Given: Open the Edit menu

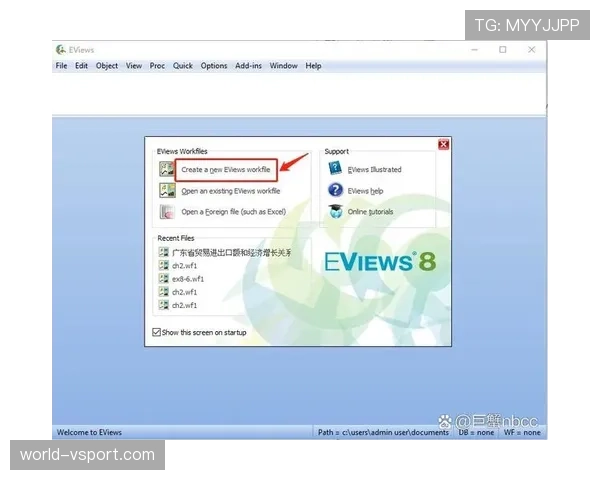Looking at the screenshot, I should pyautogui.click(x=81, y=65).
